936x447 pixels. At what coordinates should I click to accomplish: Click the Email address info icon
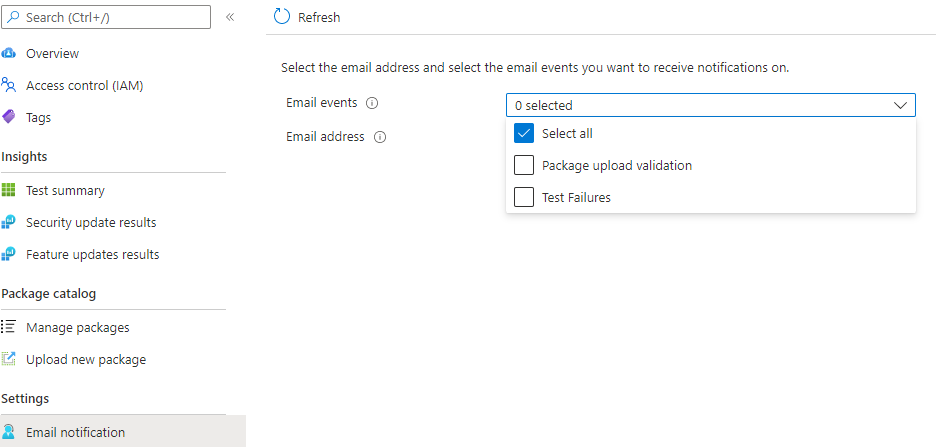(380, 137)
